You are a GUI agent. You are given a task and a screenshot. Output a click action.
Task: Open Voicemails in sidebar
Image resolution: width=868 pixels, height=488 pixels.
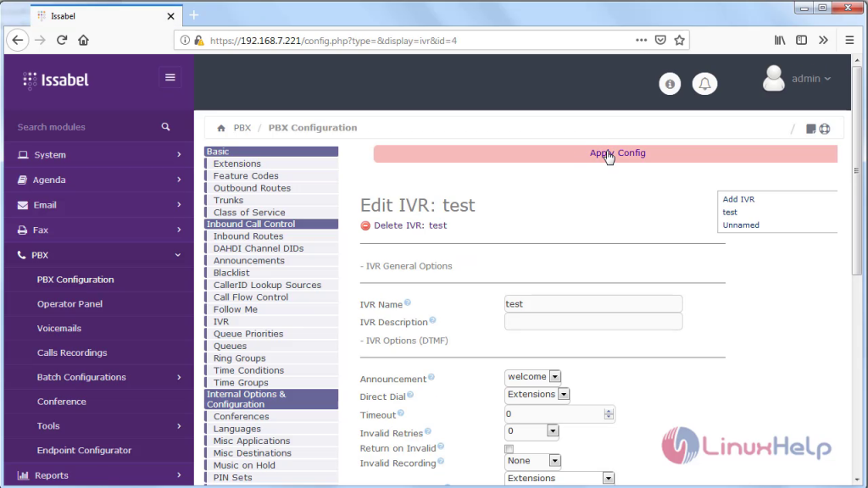click(x=59, y=328)
